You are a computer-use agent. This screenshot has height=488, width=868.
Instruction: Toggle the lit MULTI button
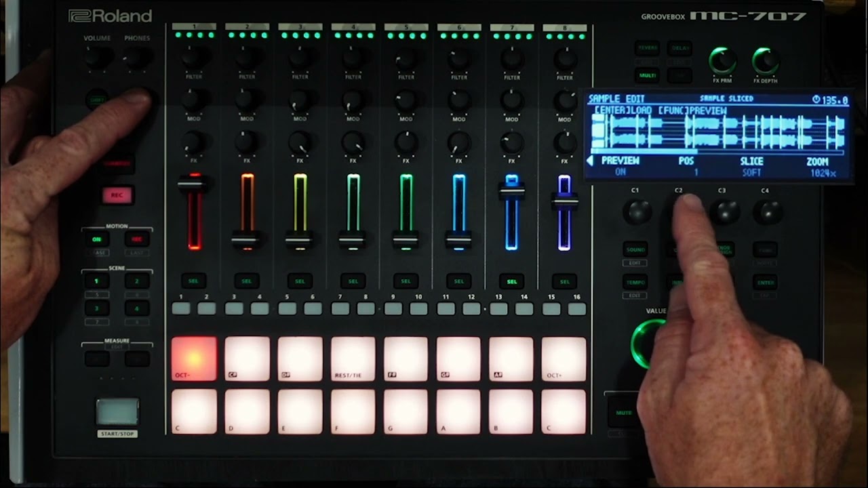(x=647, y=75)
